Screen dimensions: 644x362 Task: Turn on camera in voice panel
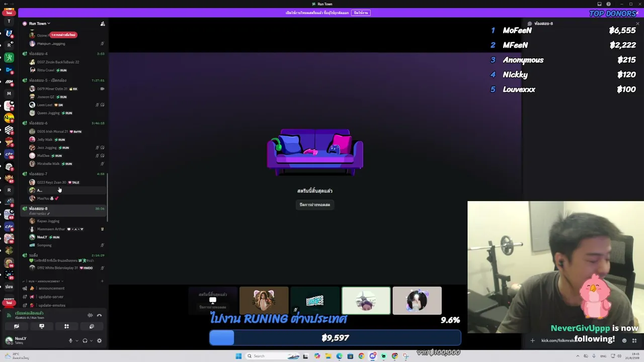point(17,327)
